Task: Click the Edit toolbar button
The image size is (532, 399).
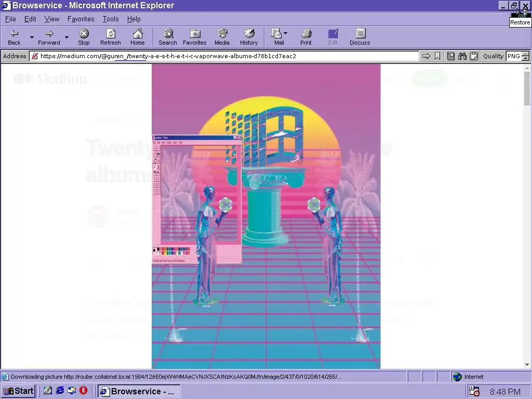Action: (333, 37)
